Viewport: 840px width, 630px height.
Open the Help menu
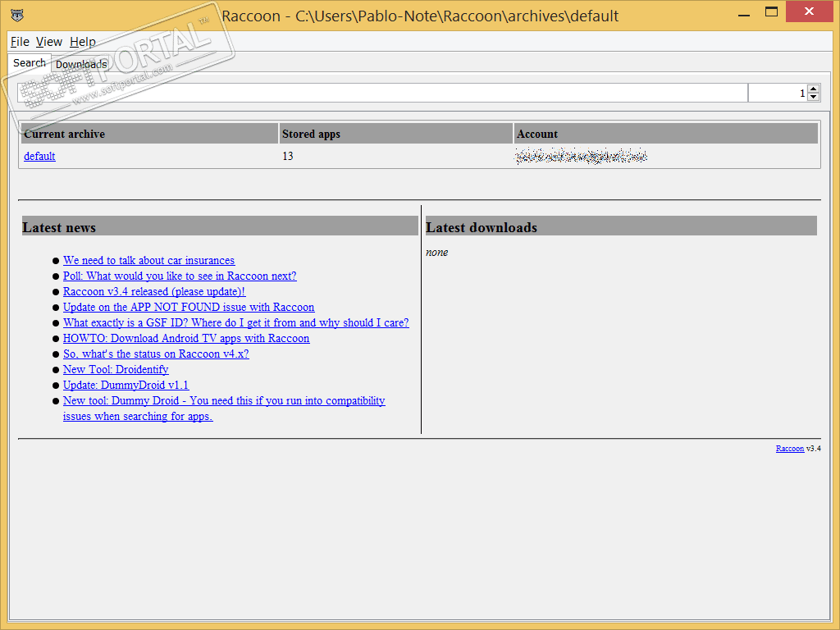coord(83,42)
